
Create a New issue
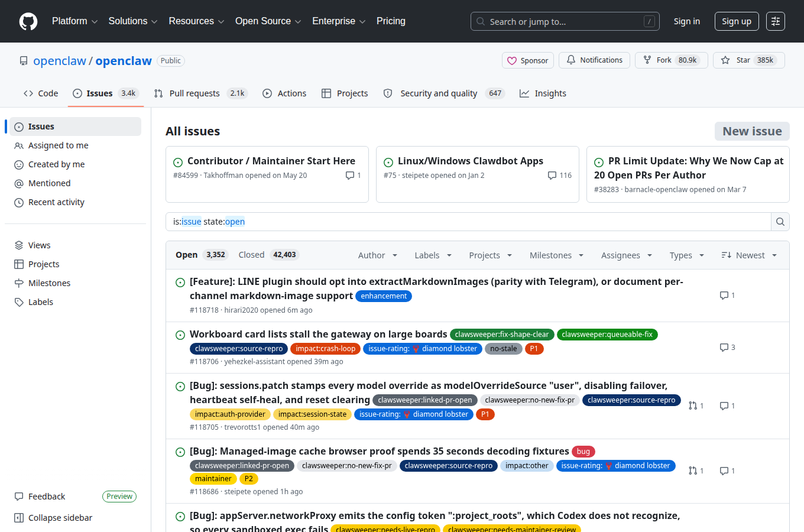pyautogui.click(x=752, y=131)
